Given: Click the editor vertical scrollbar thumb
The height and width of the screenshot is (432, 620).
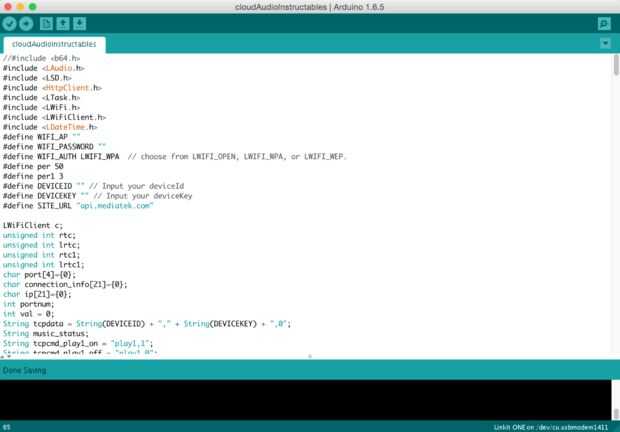Looking at the screenshot, I should click(616, 65).
